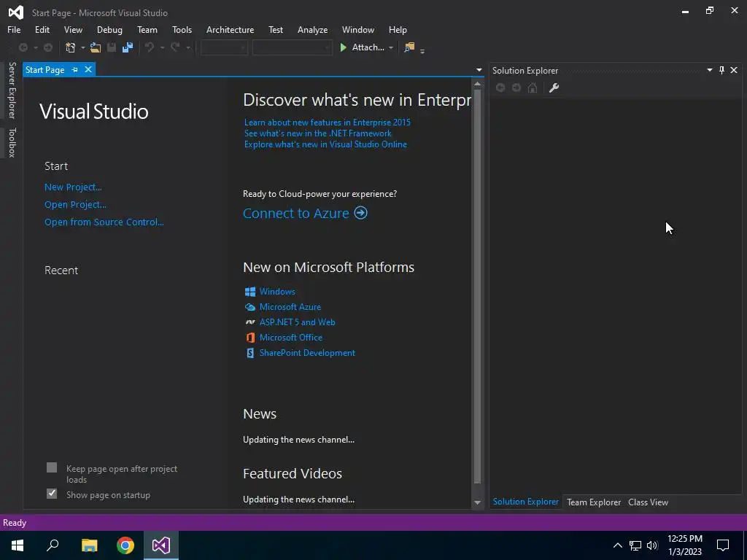Click the ASP.NET platform icon

click(250, 322)
